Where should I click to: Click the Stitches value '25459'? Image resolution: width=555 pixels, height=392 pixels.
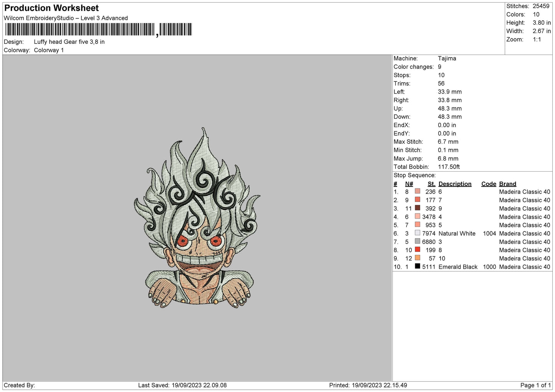tap(541, 6)
